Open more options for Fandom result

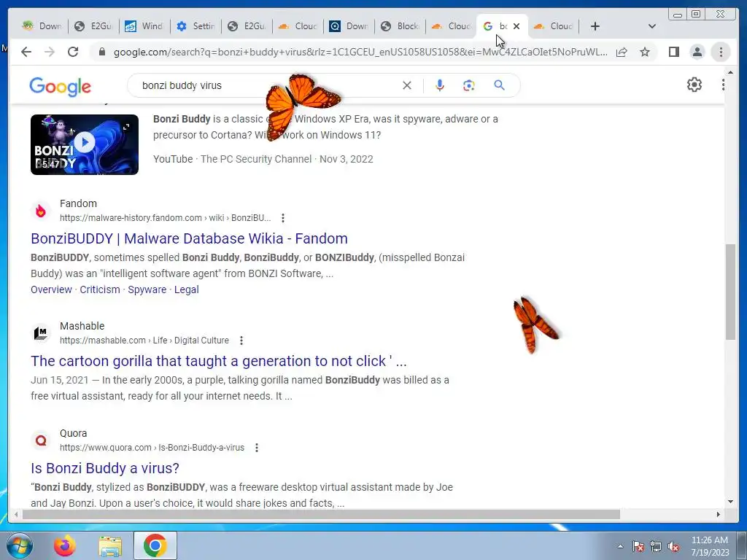(283, 218)
